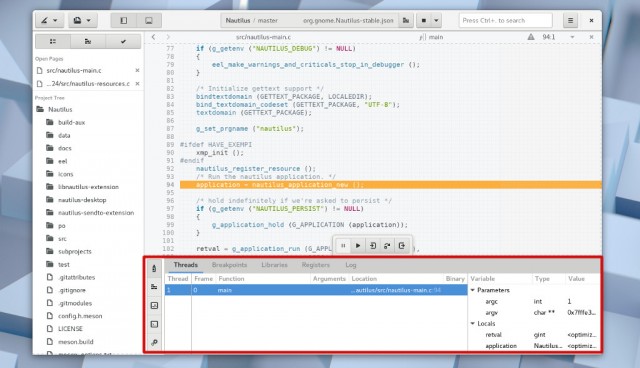
Task: Open the src folder in project tree
Action: click(x=62, y=239)
